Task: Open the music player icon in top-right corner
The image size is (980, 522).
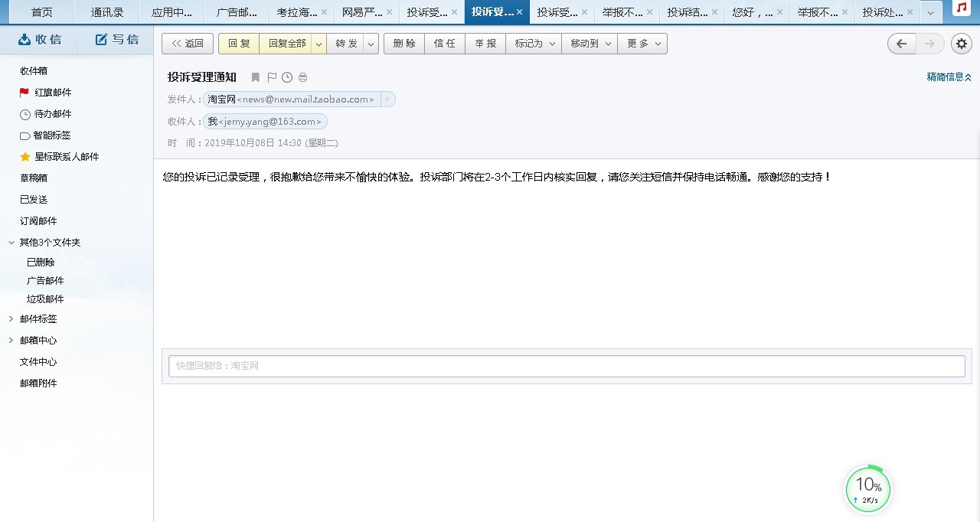Action: pyautogui.click(x=962, y=9)
